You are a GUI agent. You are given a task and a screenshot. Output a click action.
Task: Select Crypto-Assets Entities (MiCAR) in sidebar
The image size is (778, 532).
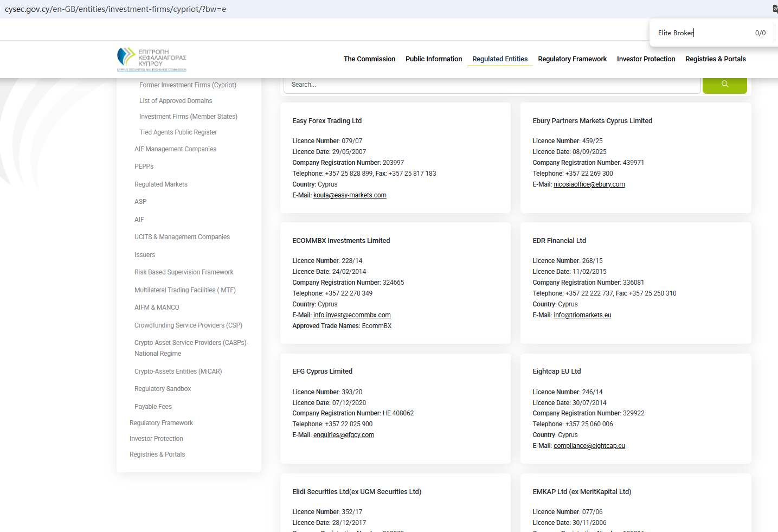tap(178, 371)
